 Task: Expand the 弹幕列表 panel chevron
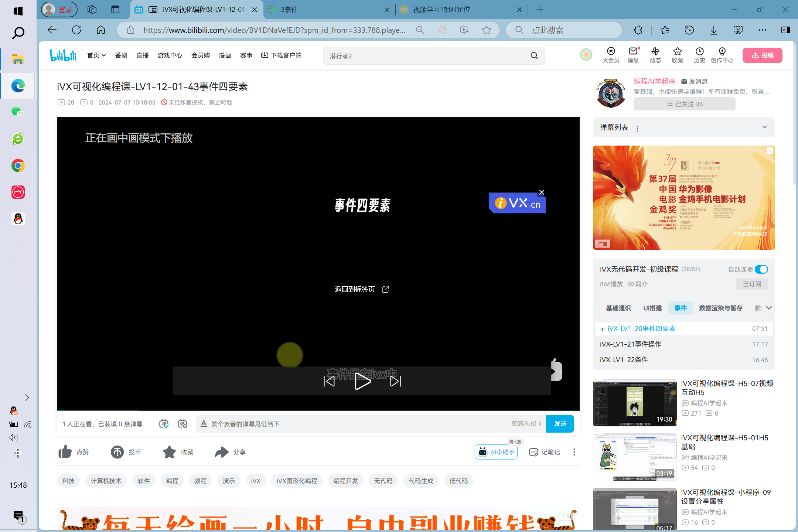point(764,127)
